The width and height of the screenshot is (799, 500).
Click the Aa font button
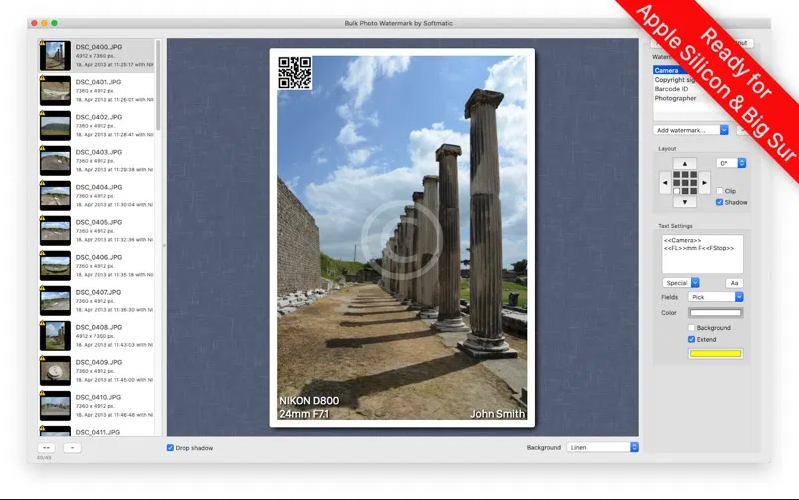tap(733, 283)
